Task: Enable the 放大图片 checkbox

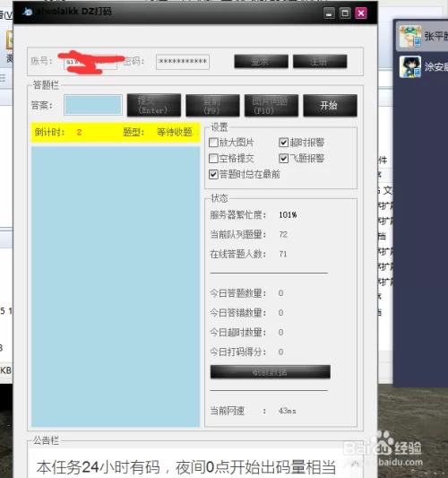Action: pos(213,143)
